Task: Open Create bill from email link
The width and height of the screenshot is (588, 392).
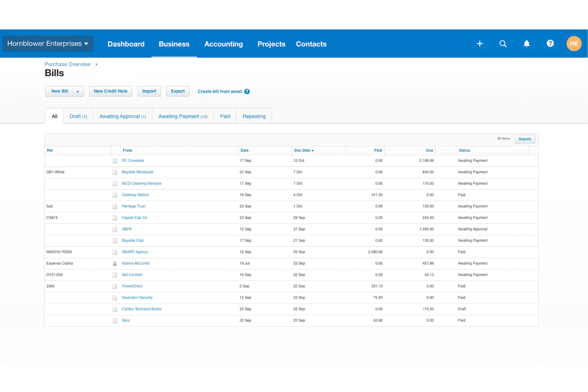Action: 220,91
